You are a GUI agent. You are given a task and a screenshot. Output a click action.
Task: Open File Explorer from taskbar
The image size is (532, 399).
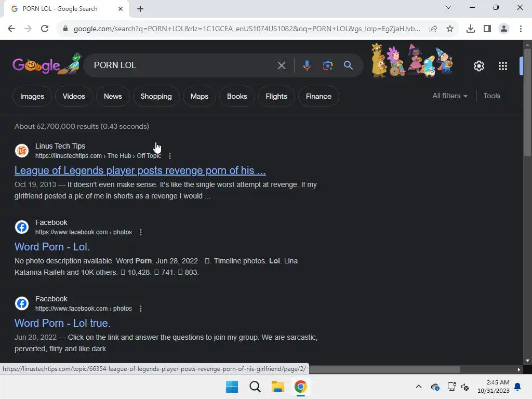(x=278, y=387)
